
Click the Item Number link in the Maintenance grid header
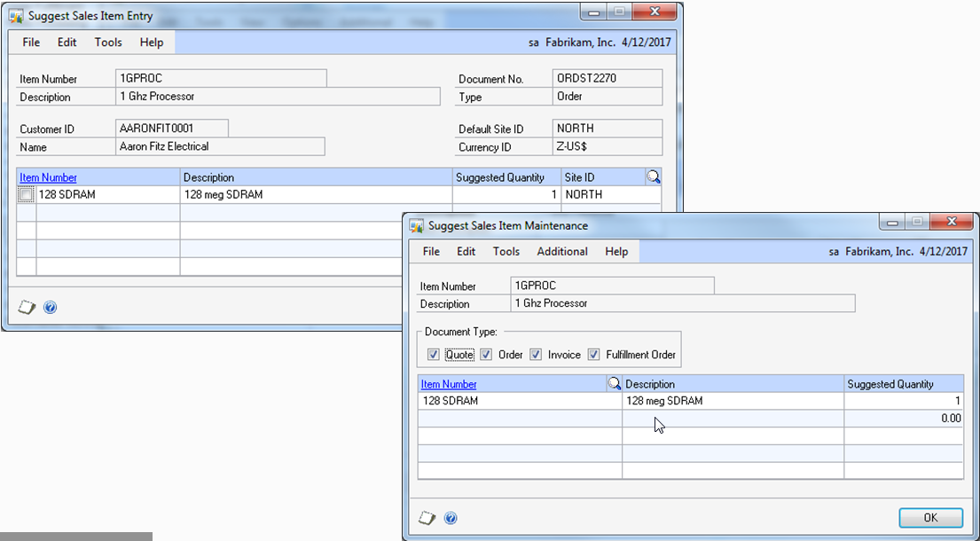click(x=449, y=384)
